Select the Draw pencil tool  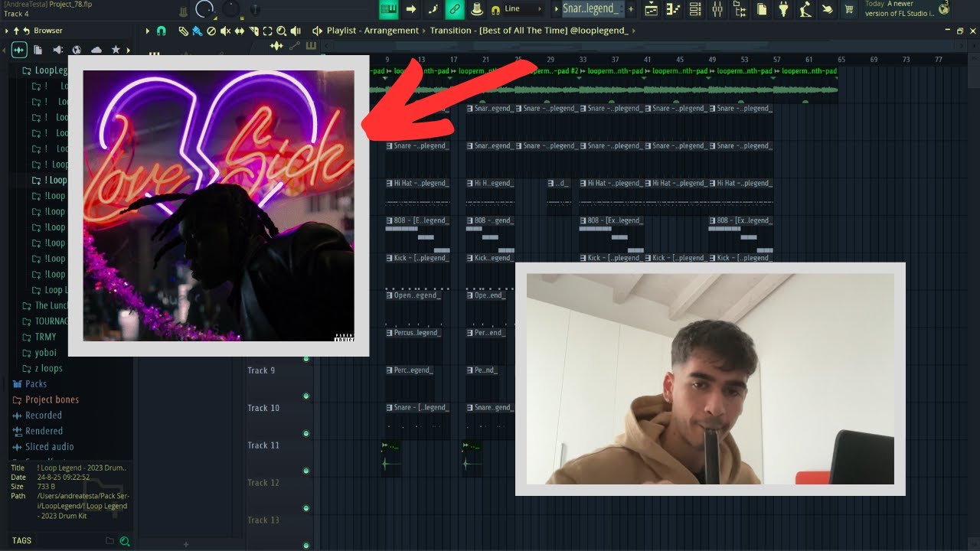(x=183, y=31)
